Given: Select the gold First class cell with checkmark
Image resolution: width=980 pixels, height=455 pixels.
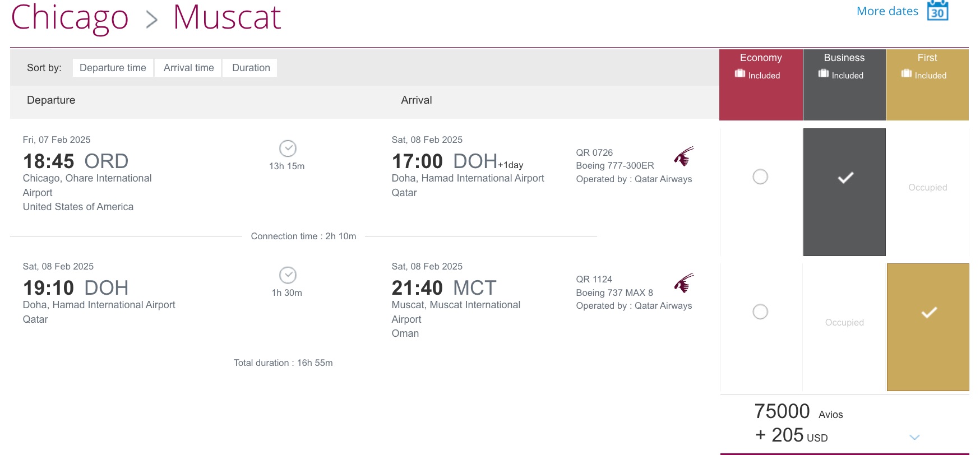Looking at the screenshot, I should tap(927, 314).
